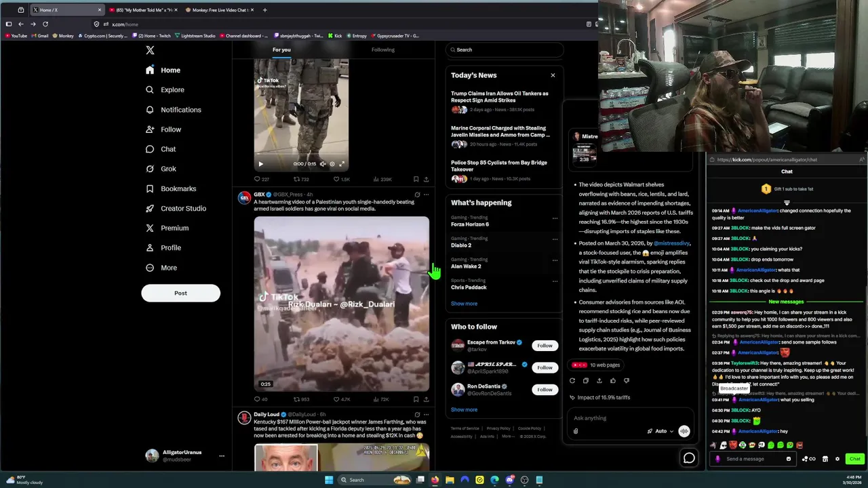
Task: Bookmark the GBX post
Action: 416,399
